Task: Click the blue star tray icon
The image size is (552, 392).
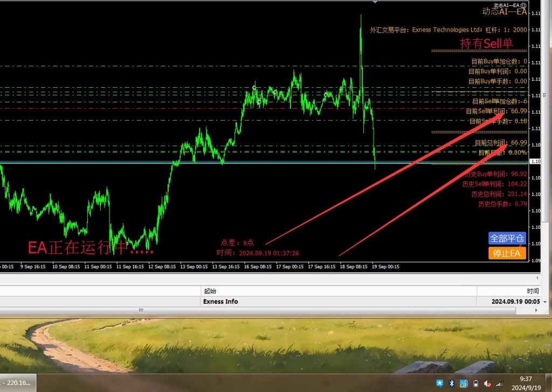Action: click(440, 383)
